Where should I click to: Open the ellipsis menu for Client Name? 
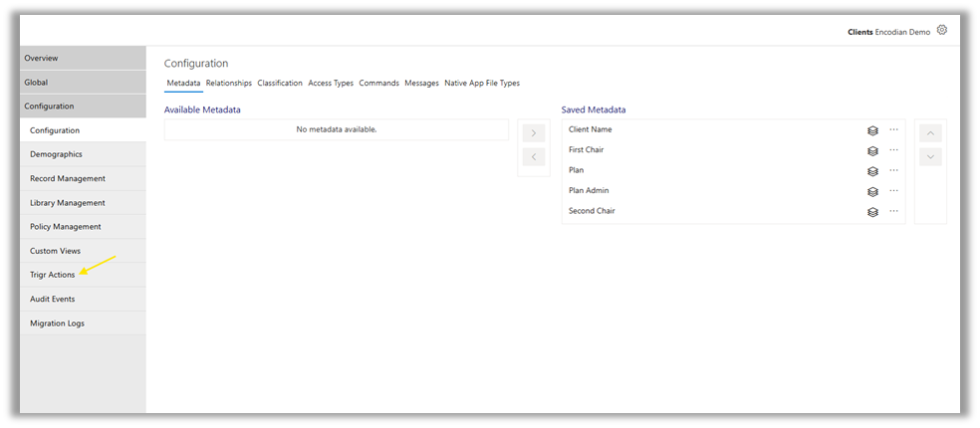click(x=893, y=129)
